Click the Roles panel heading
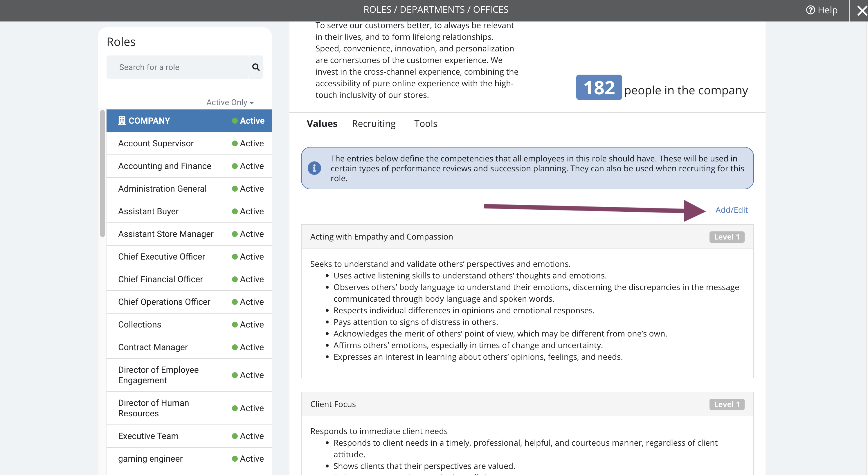Screen dimensions: 868x475 121,42
